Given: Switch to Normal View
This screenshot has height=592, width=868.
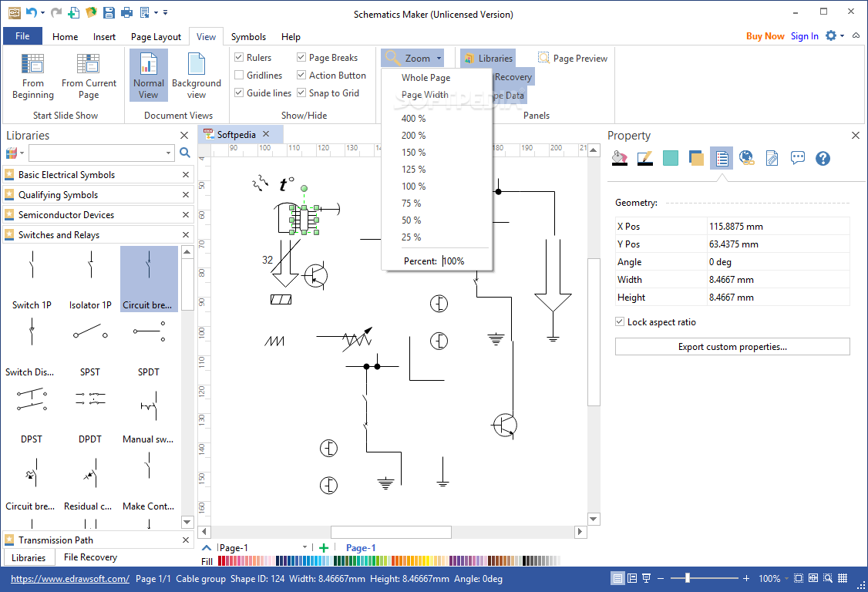Looking at the screenshot, I should [x=148, y=76].
